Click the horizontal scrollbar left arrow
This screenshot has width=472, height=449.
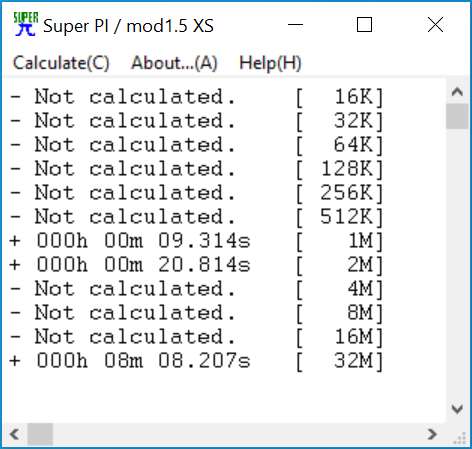coord(14,434)
